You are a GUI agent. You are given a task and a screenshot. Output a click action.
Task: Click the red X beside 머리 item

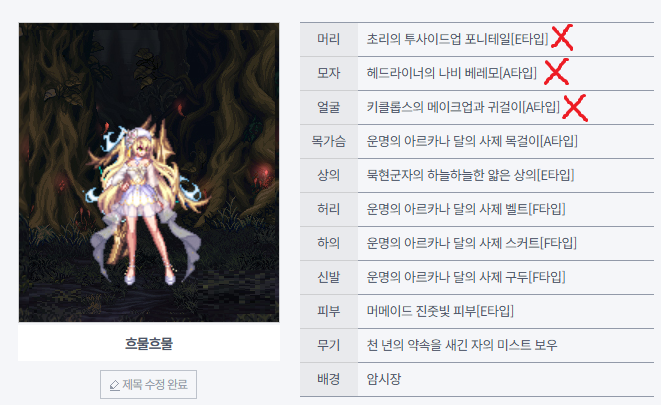(x=562, y=38)
